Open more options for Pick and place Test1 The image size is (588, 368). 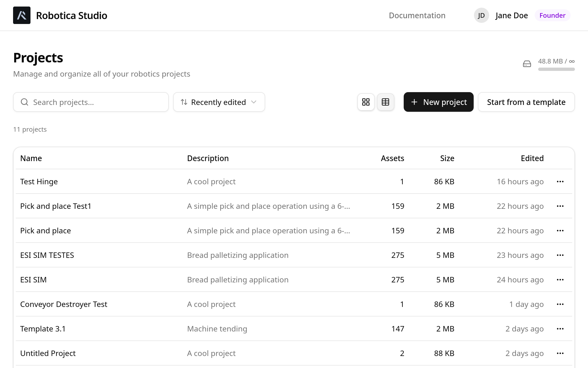pos(560,206)
